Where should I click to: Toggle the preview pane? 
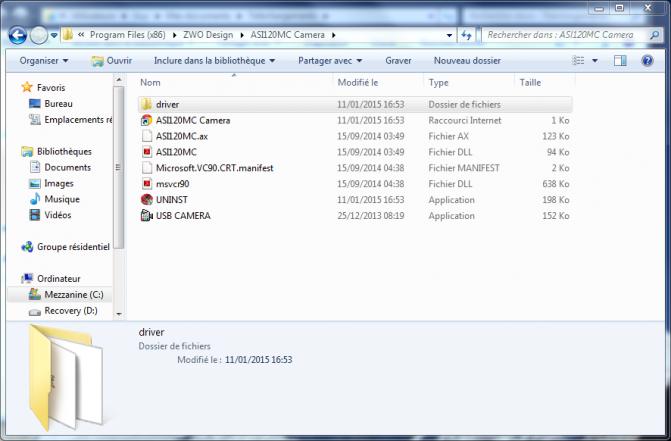tap(620, 61)
